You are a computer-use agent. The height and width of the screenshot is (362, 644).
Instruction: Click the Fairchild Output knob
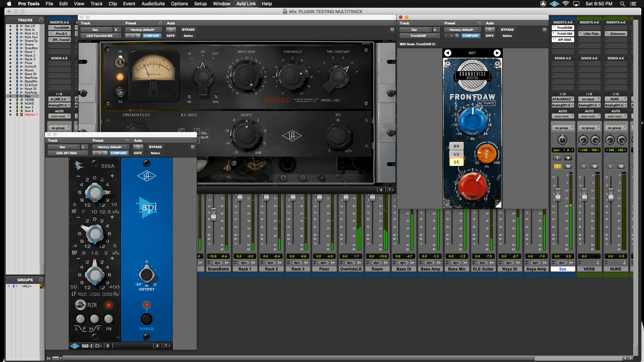[247, 135]
